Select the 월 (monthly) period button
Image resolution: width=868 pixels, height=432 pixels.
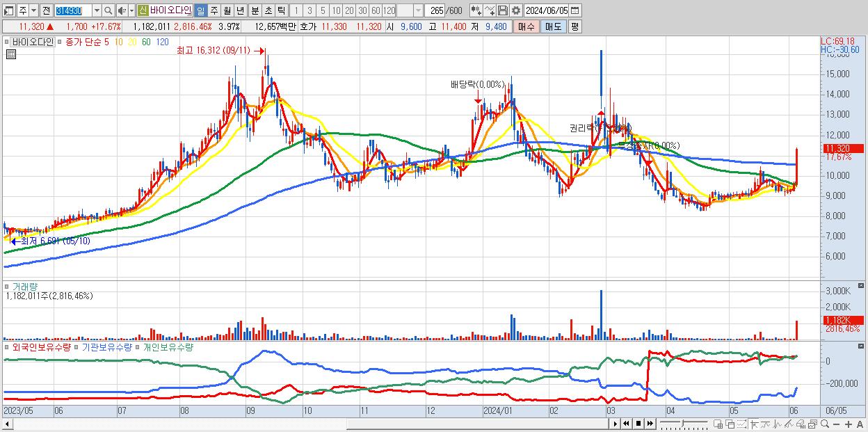point(227,10)
